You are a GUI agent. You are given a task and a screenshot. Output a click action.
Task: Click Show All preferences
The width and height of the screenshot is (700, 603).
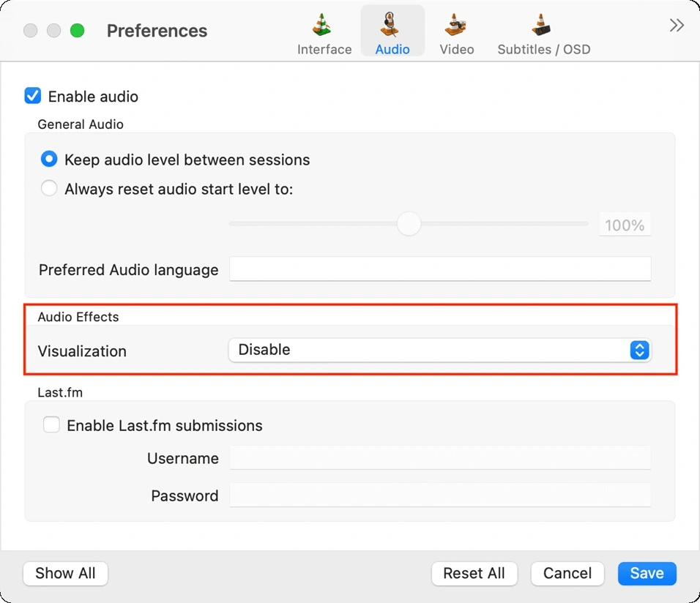coord(65,574)
